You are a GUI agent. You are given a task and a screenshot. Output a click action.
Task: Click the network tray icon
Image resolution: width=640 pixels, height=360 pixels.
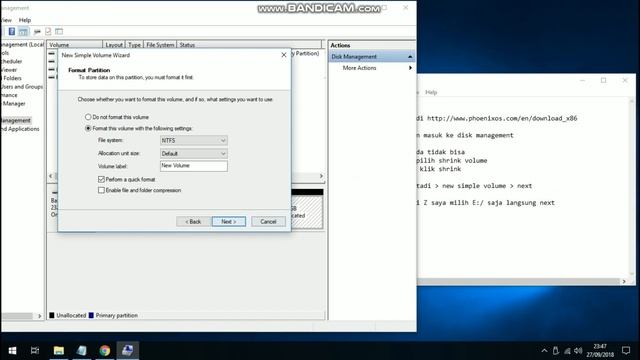(x=567, y=351)
